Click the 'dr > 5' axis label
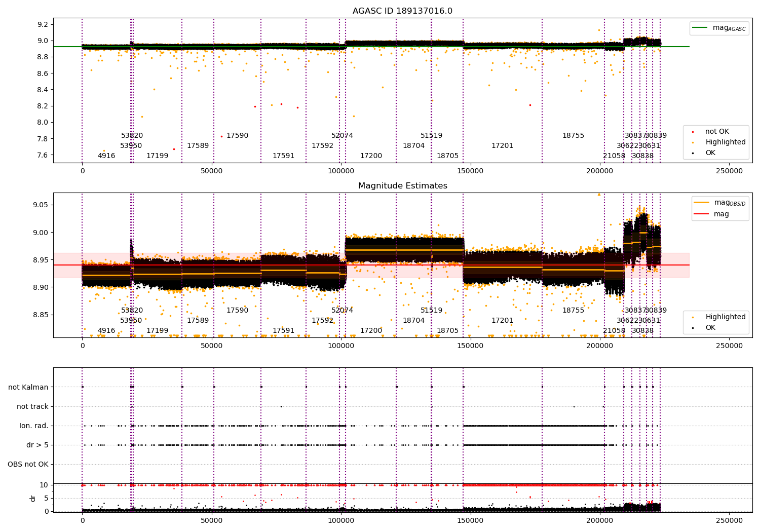Viewport: 760px width, 532px height. tap(37, 445)
